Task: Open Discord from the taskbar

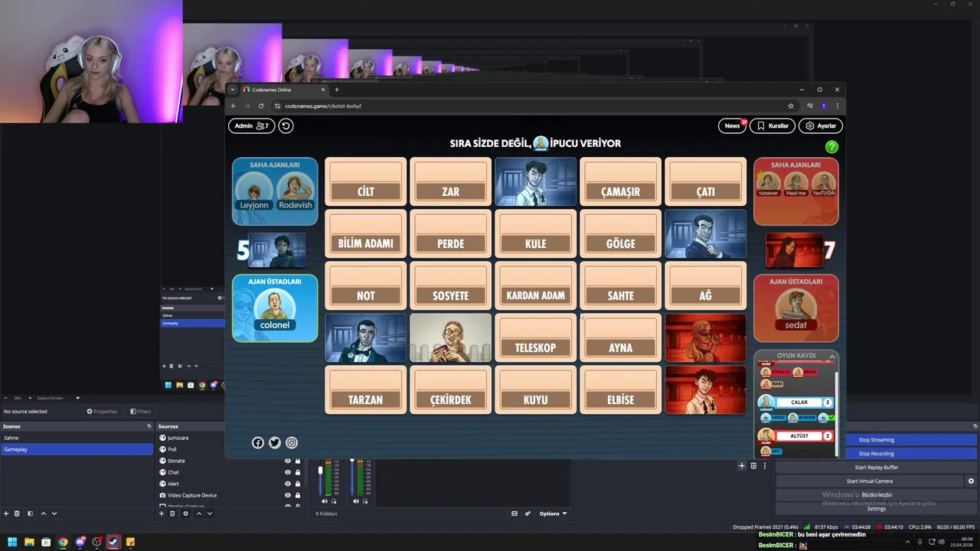Action: pos(80,542)
